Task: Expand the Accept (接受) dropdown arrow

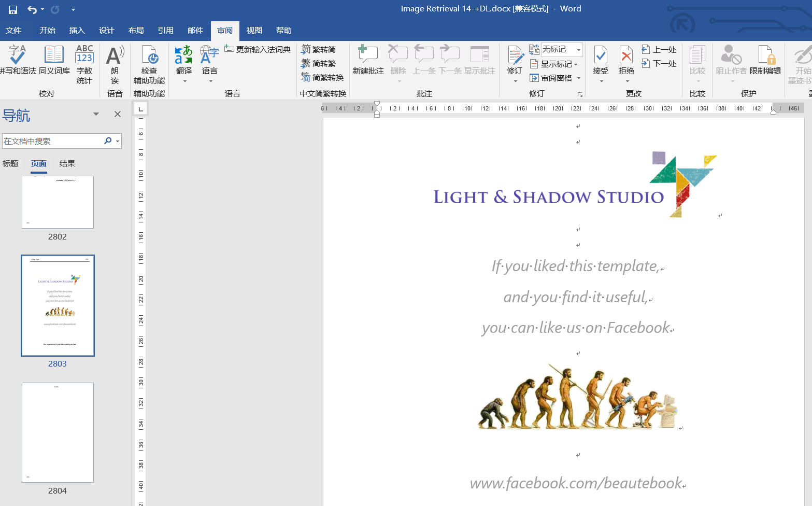Action: tap(601, 81)
